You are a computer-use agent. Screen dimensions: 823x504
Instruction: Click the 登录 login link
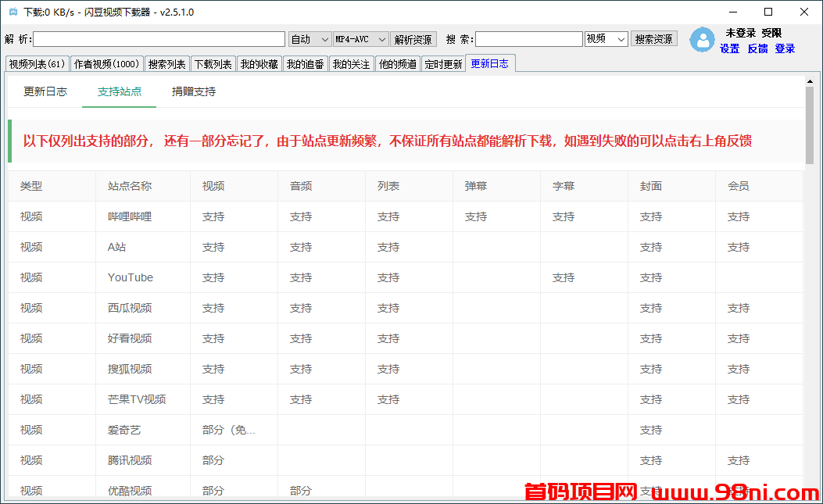785,48
